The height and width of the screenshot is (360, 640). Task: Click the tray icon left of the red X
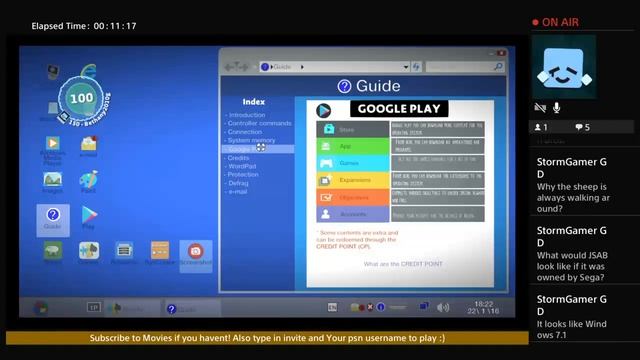(358, 307)
